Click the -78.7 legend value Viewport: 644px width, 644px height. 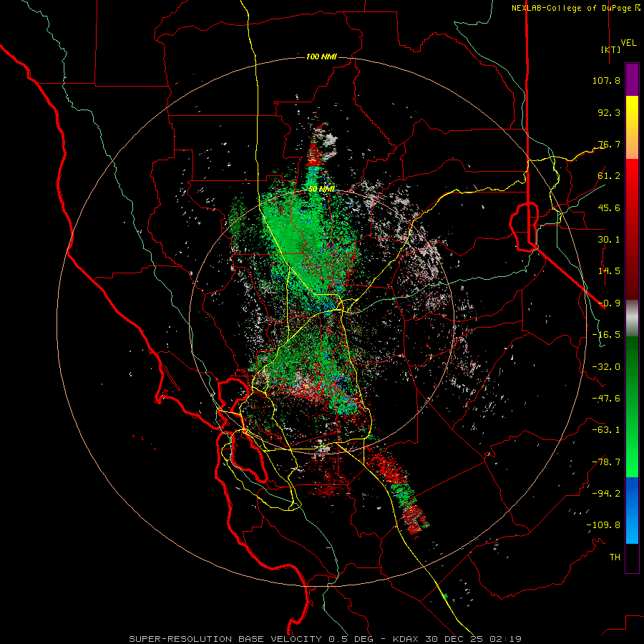pos(606,462)
